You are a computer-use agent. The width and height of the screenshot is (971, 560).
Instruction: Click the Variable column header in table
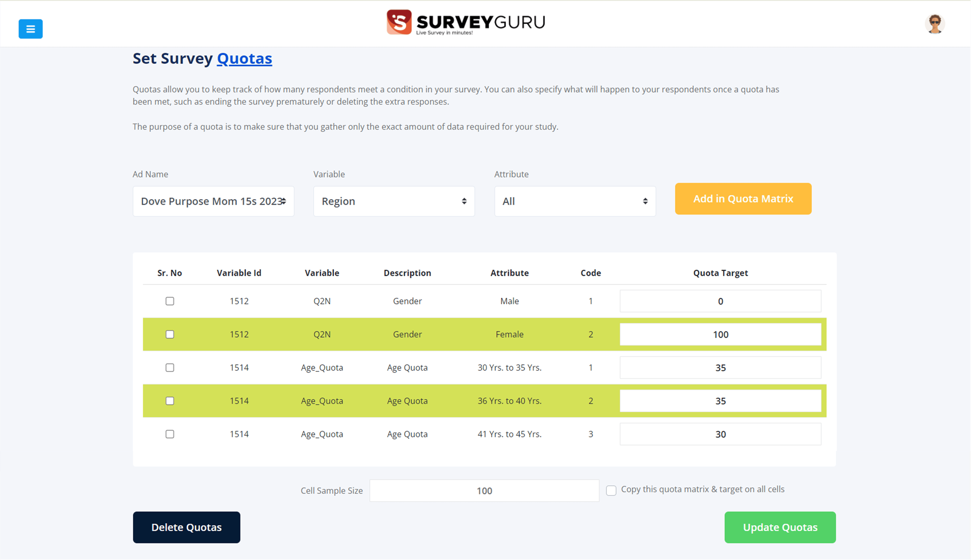coord(322,273)
